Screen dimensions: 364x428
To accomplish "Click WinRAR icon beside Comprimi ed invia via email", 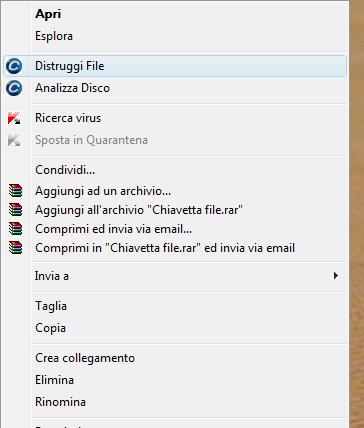I will click(15, 229).
